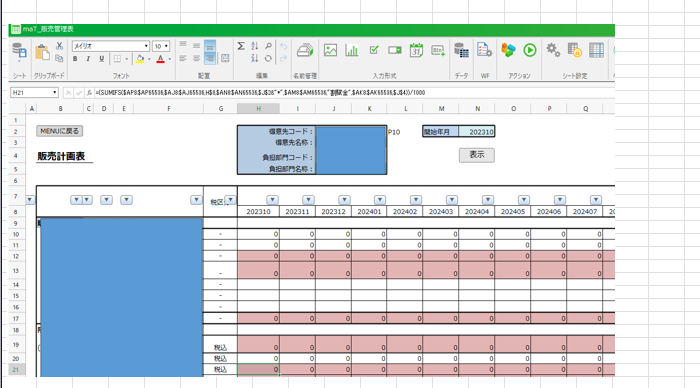Viewport: 700px width, 388px height.
Task: Open sheet settings gears icon
Action: point(553,50)
